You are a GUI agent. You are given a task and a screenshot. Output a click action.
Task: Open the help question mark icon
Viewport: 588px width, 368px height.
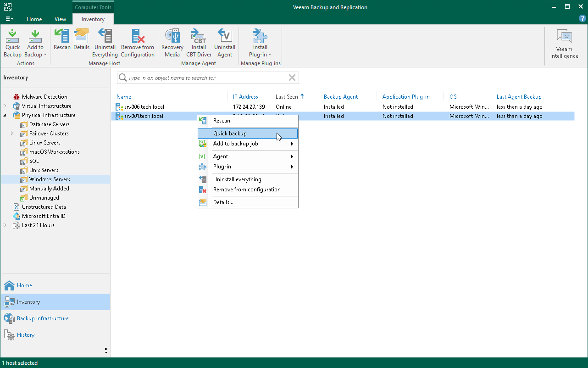click(582, 19)
